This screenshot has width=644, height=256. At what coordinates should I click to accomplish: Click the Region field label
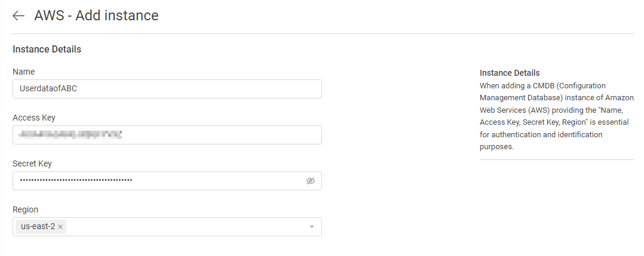coord(26,209)
